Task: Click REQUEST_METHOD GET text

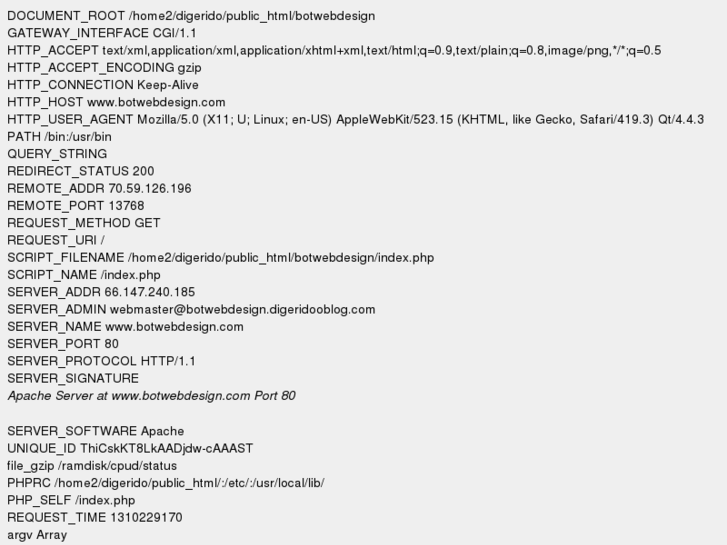Action: [x=84, y=223]
